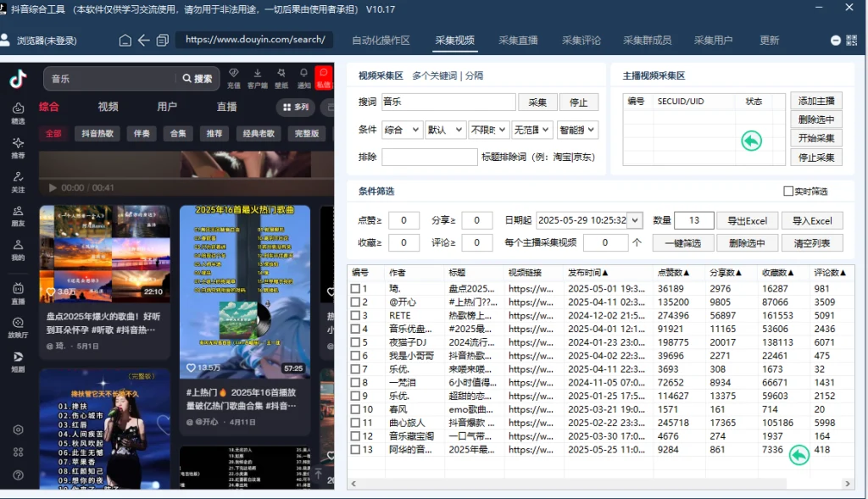
Task: Open the 通知 bell icon
Action: click(304, 78)
